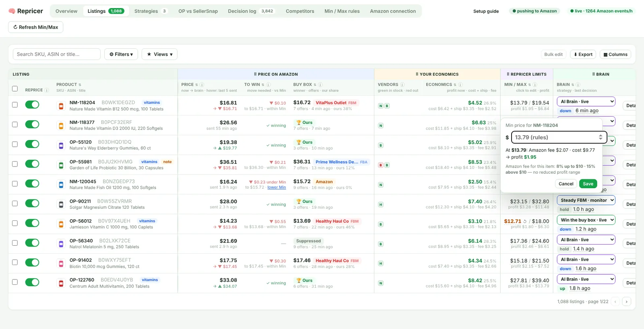Go to next listings page arrow
Viewport: 644px width, 329px height.
[x=626, y=302]
